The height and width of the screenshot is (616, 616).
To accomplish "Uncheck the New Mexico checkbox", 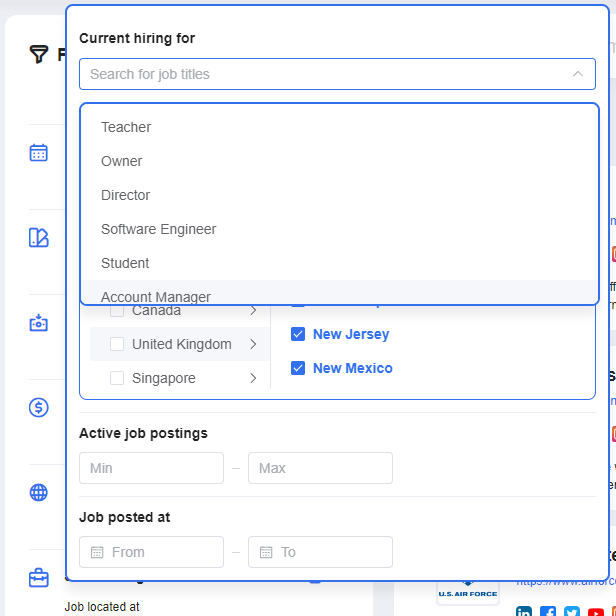I will tap(298, 368).
